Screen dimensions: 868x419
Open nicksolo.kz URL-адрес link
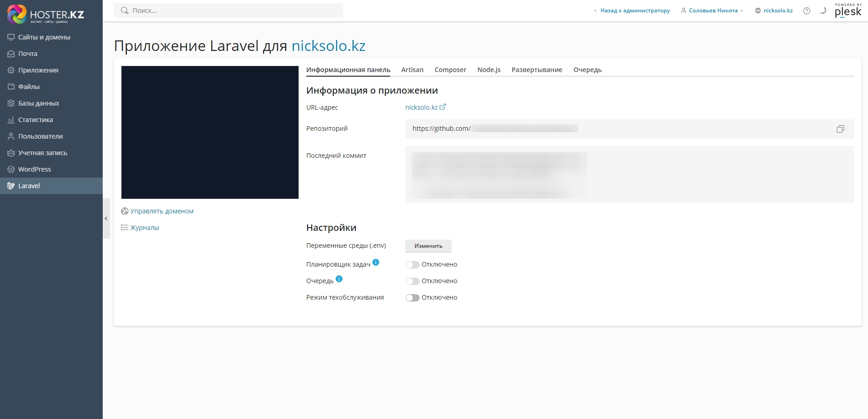(x=421, y=107)
